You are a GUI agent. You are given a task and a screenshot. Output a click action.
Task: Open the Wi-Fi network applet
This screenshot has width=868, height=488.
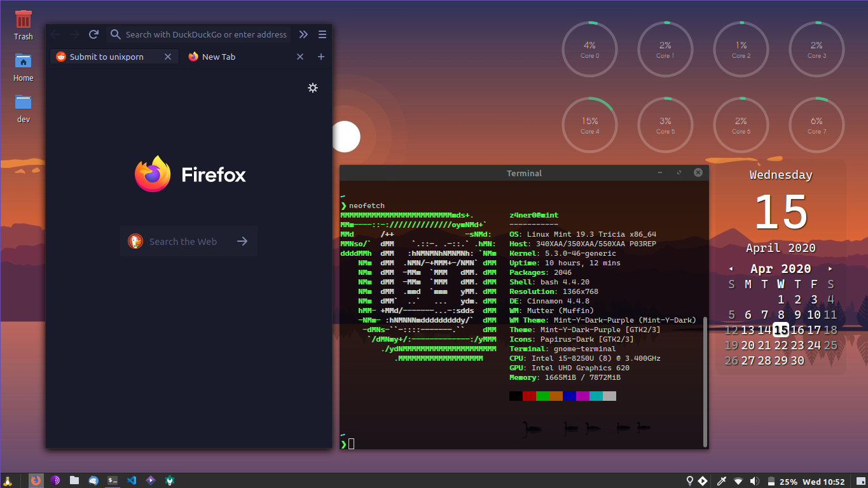[x=738, y=481]
